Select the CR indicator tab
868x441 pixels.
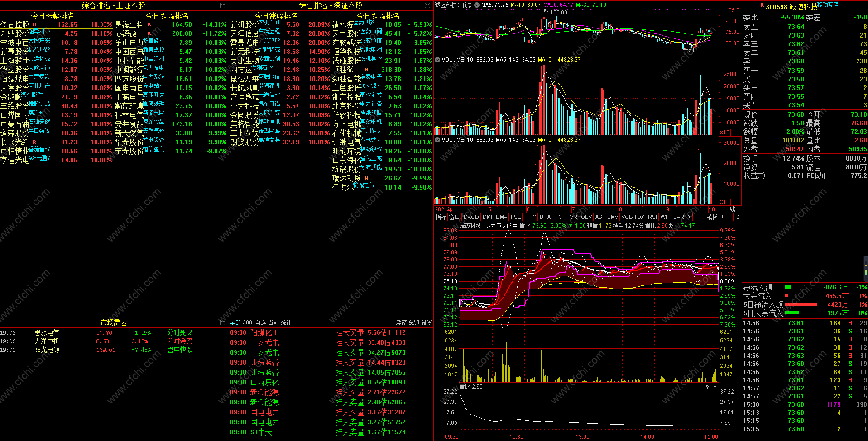point(562,217)
